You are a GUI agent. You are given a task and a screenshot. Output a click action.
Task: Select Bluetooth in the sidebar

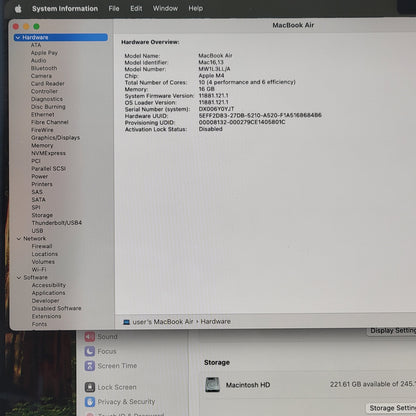44,68
